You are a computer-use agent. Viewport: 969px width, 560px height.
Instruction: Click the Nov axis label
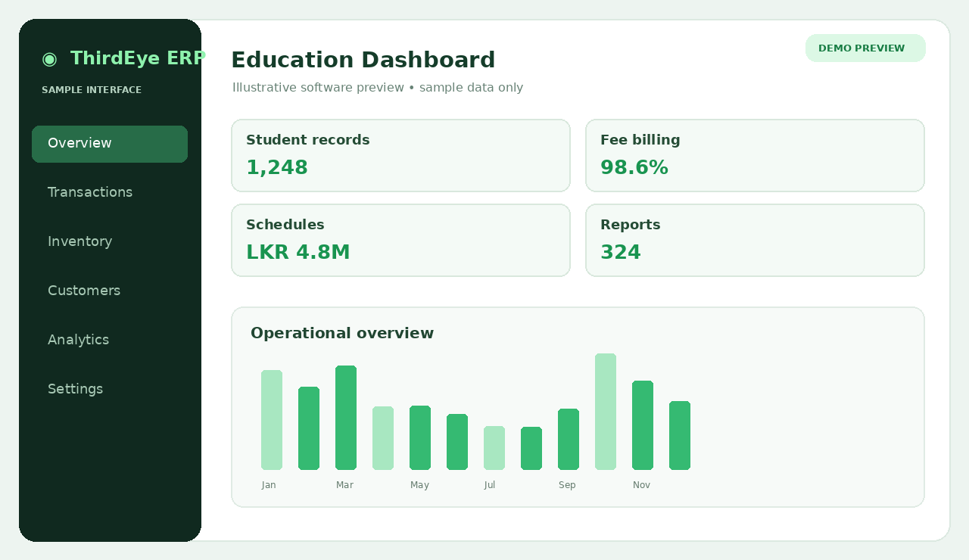coord(642,485)
